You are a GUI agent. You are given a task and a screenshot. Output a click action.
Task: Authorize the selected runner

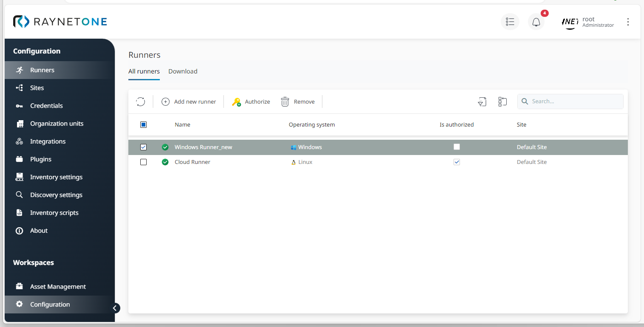click(251, 101)
